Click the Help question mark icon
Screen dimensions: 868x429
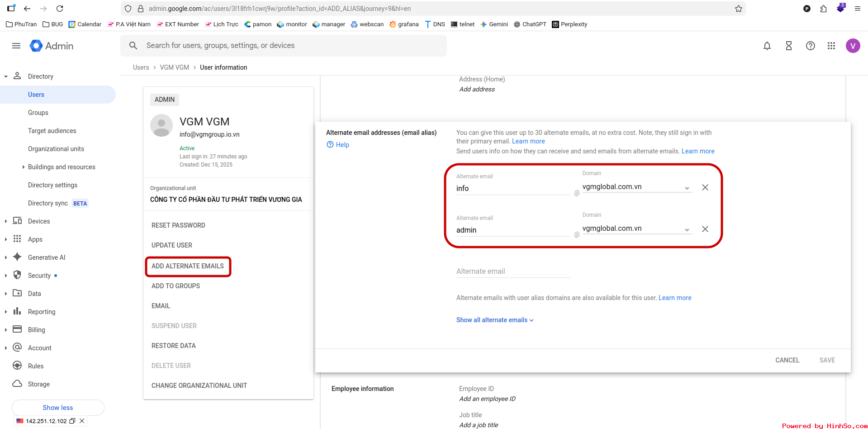point(810,46)
